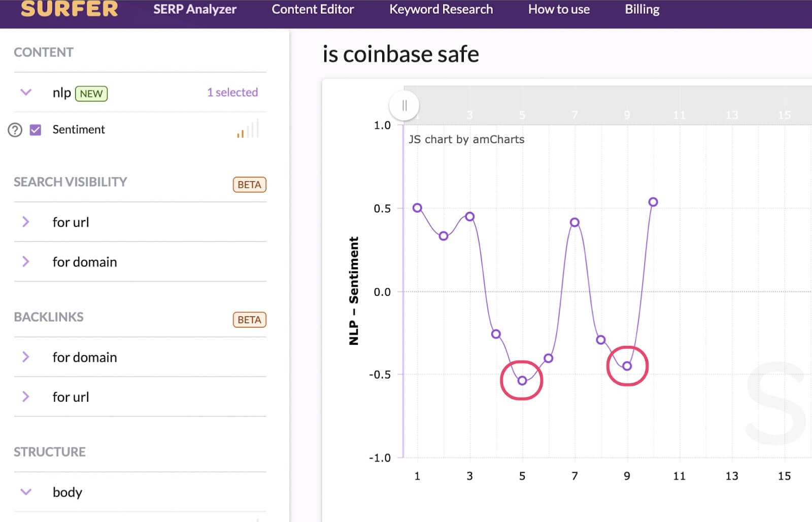Switch to Content Editor
This screenshot has height=522, width=812.
pyautogui.click(x=313, y=9)
